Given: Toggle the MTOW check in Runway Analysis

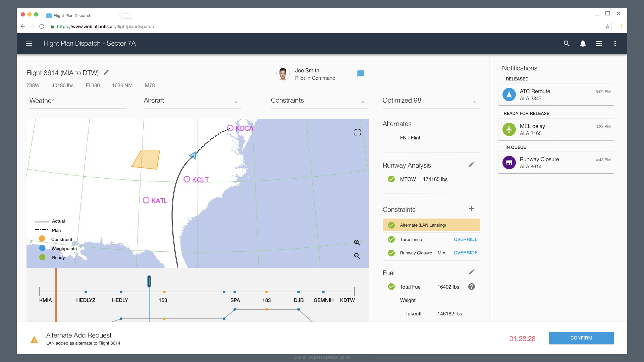Looking at the screenshot, I should pyautogui.click(x=391, y=179).
